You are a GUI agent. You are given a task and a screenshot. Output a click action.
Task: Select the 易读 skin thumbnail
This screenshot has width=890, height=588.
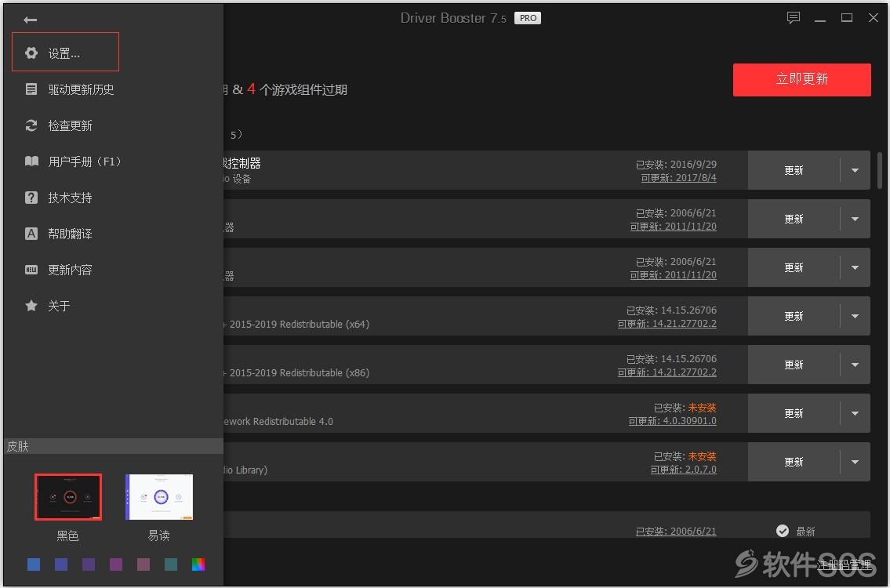159,496
